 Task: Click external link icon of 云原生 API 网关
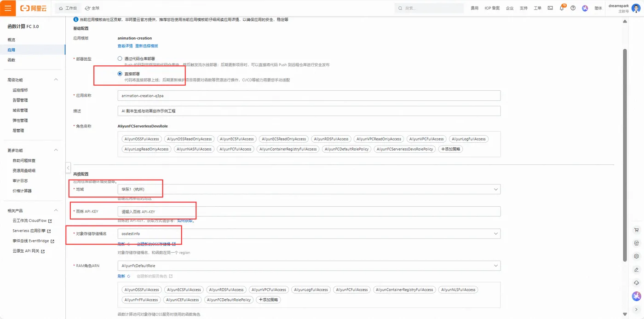click(x=43, y=251)
